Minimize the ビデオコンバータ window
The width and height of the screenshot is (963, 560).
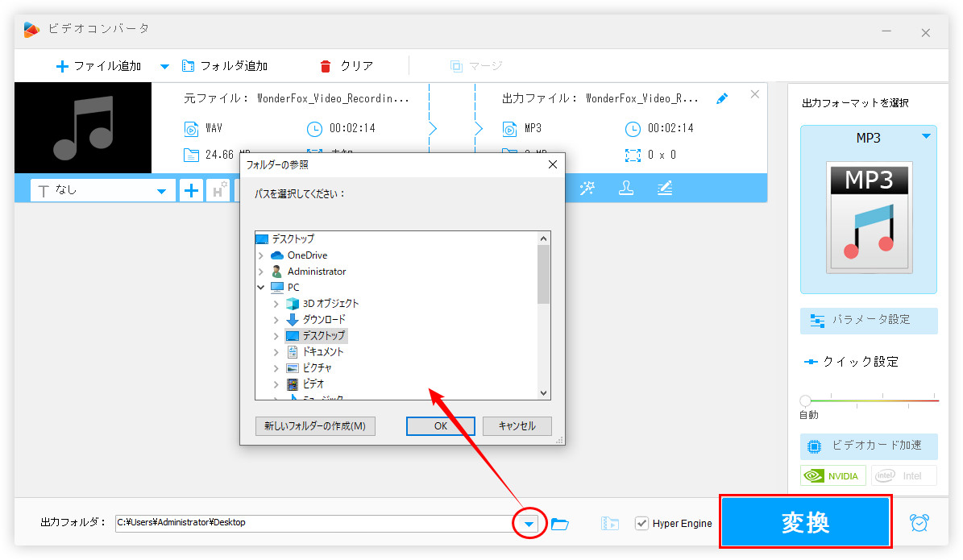[x=886, y=31]
